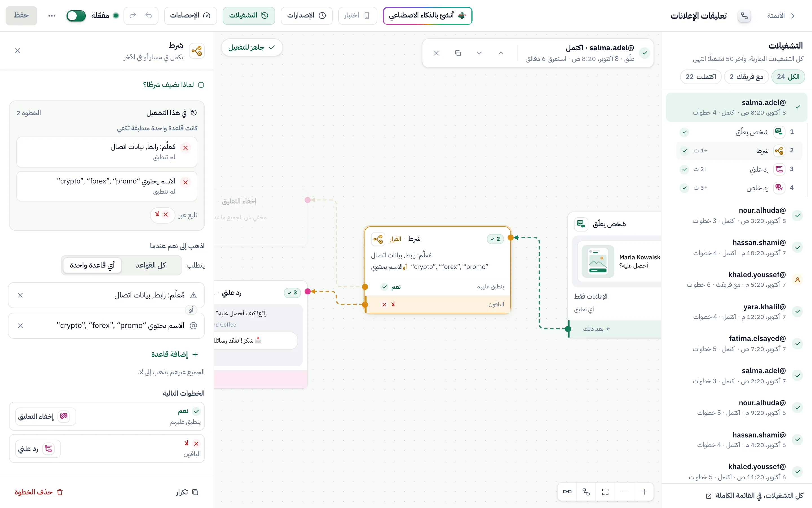This screenshot has width=812, height=508.
Task: Filter runs by مع فريقك 2
Action: pos(747,76)
